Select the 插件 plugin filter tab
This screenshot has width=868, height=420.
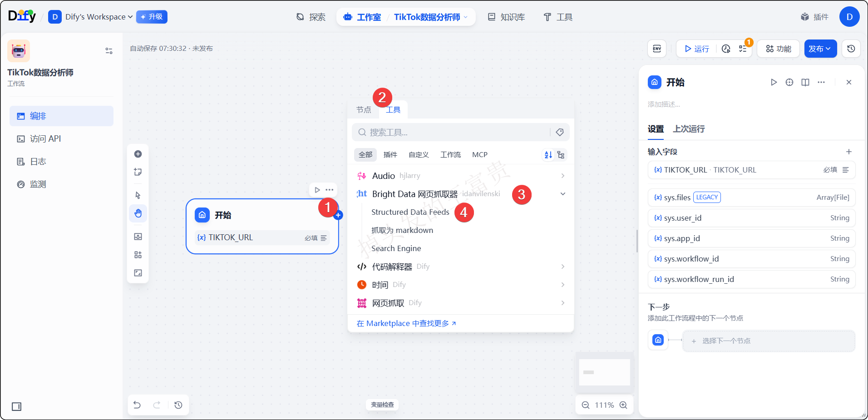coord(390,155)
